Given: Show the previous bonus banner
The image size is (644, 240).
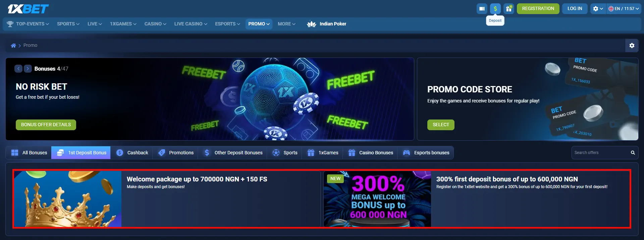Looking at the screenshot, I should 18,69.
